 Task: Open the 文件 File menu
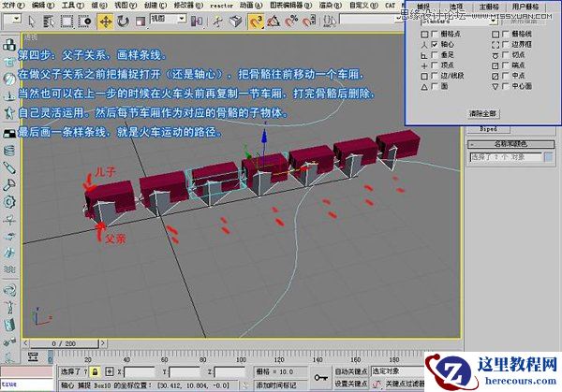13,6
